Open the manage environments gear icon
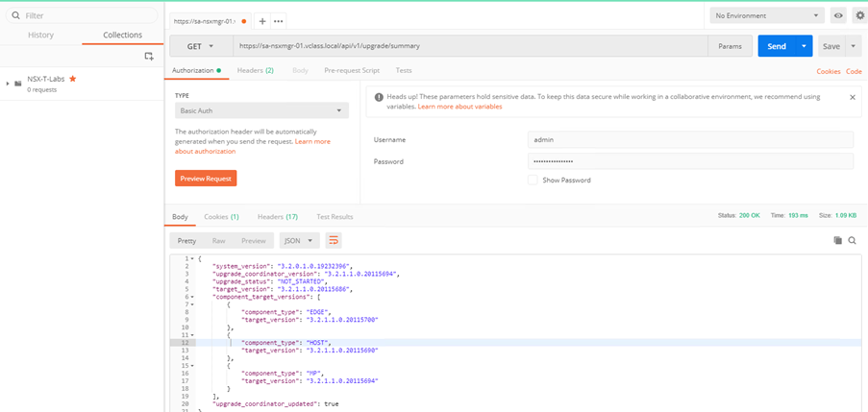The width and height of the screenshot is (868, 412). click(x=859, y=15)
